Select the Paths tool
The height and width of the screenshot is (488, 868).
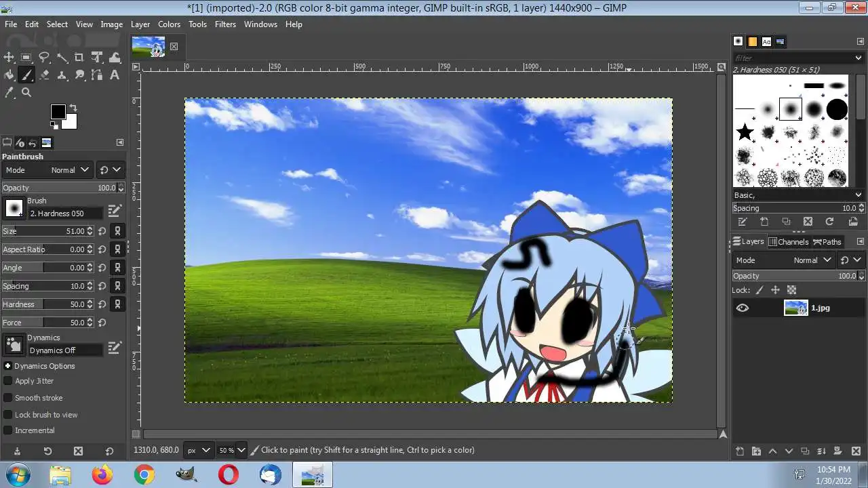pos(97,75)
